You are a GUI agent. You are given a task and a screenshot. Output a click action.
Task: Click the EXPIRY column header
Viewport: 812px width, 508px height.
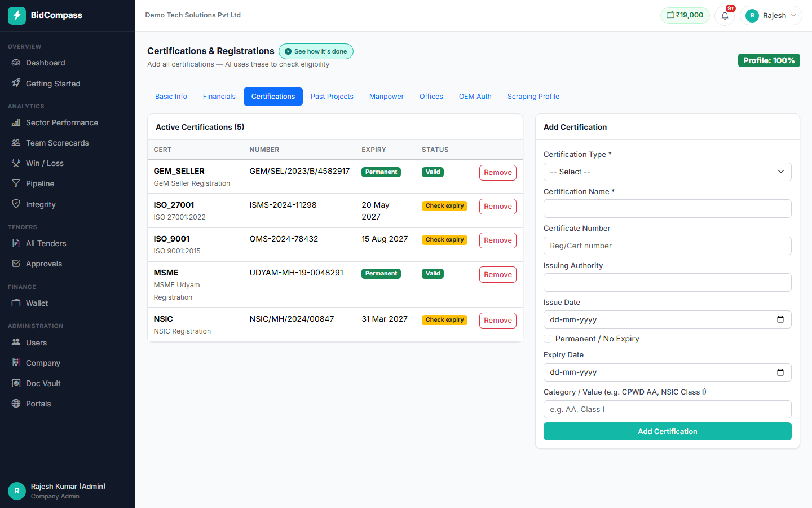(373, 150)
